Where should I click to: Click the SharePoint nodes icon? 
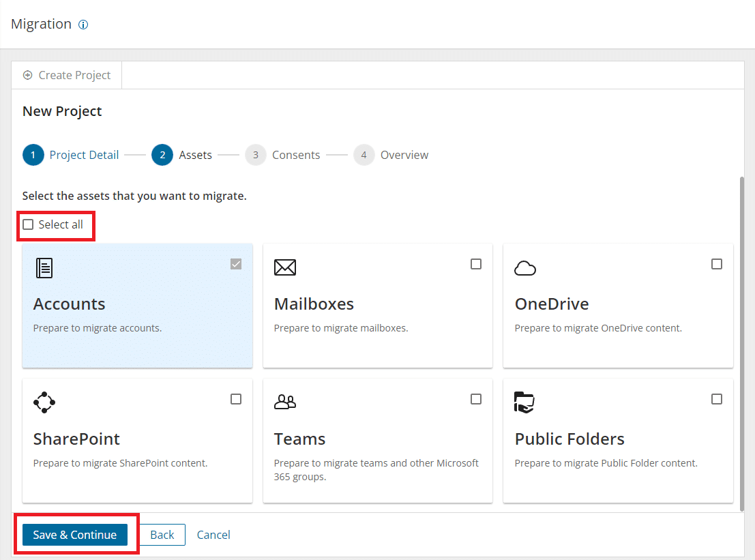tap(44, 402)
